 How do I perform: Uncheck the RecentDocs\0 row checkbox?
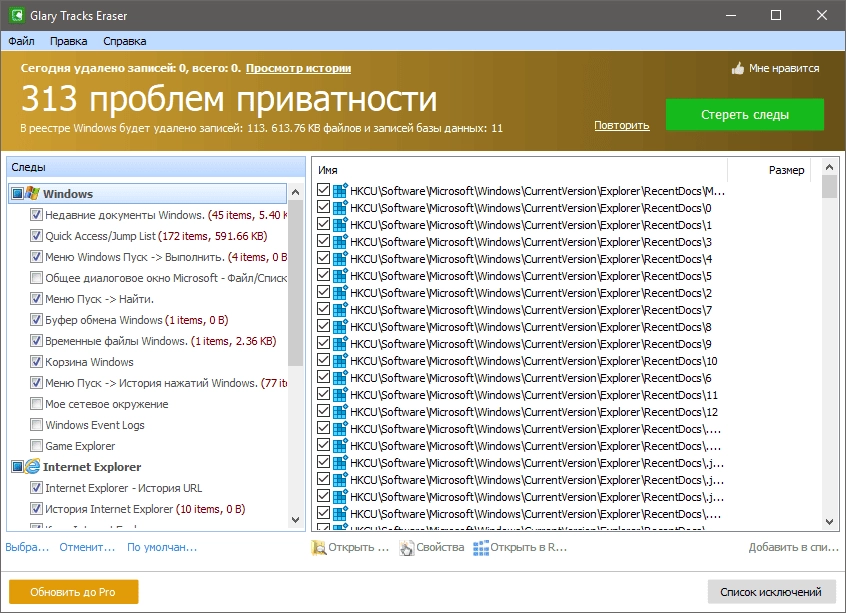click(323, 207)
